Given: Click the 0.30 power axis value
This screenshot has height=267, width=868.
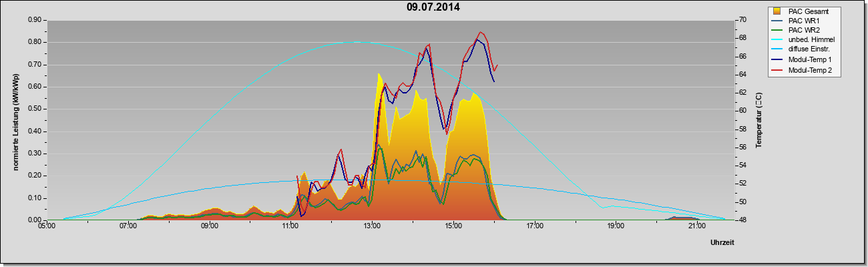Looking at the screenshot, I should 35,154.
